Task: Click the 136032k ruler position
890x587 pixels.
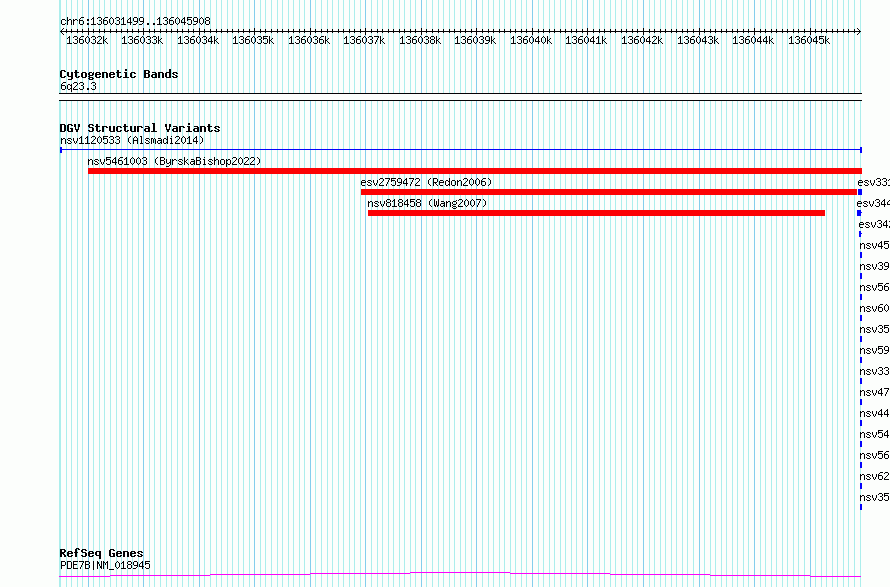Action: pyautogui.click(x=87, y=40)
